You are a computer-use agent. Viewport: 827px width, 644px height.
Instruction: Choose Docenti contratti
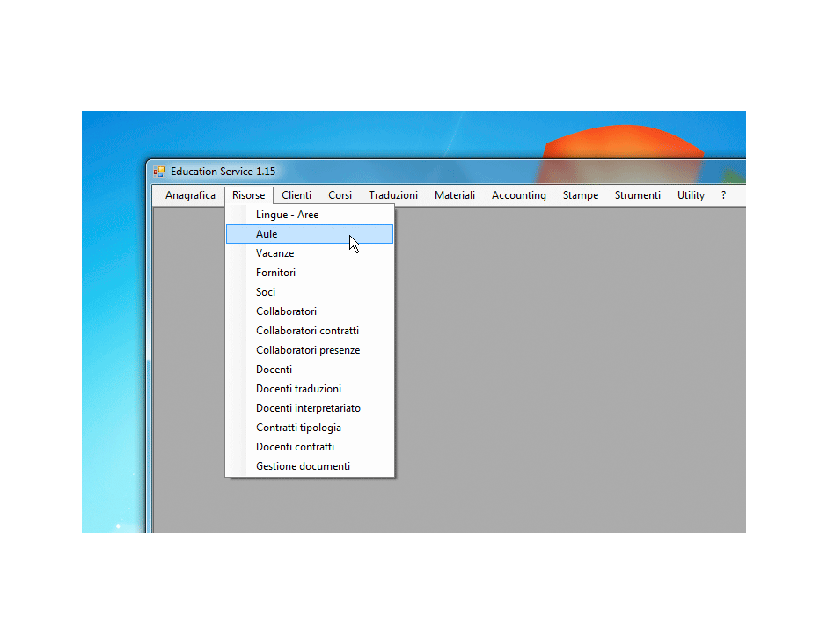(x=310, y=447)
